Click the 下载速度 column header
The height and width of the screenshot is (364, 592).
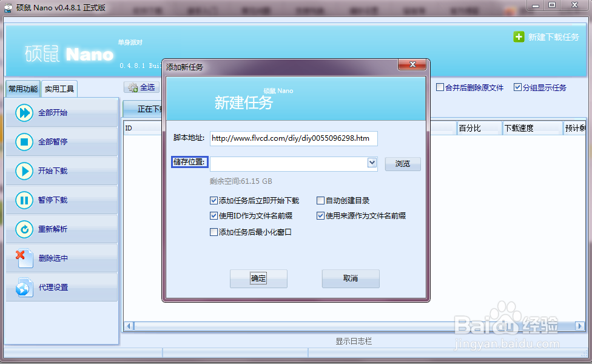533,128
